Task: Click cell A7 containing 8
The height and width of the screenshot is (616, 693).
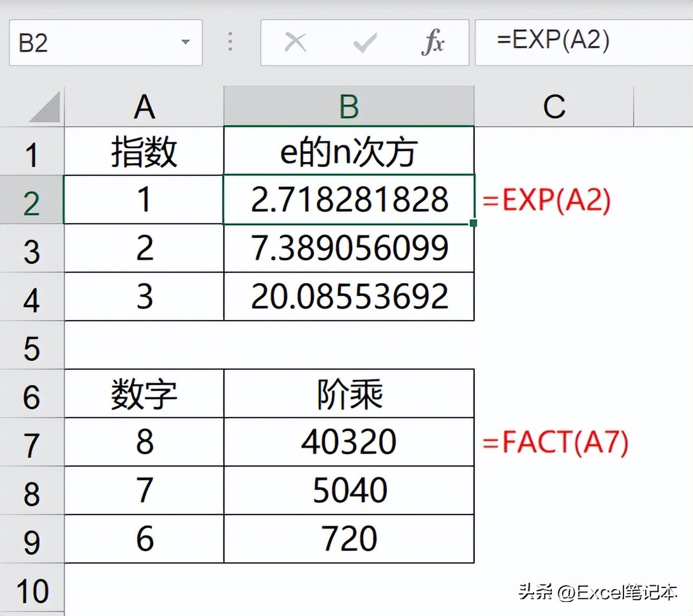Action: pos(144,442)
